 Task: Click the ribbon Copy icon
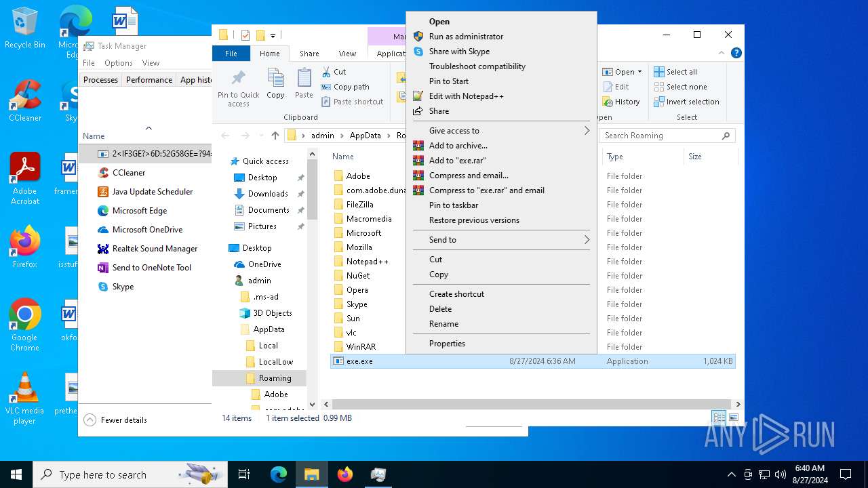click(x=275, y=84)
